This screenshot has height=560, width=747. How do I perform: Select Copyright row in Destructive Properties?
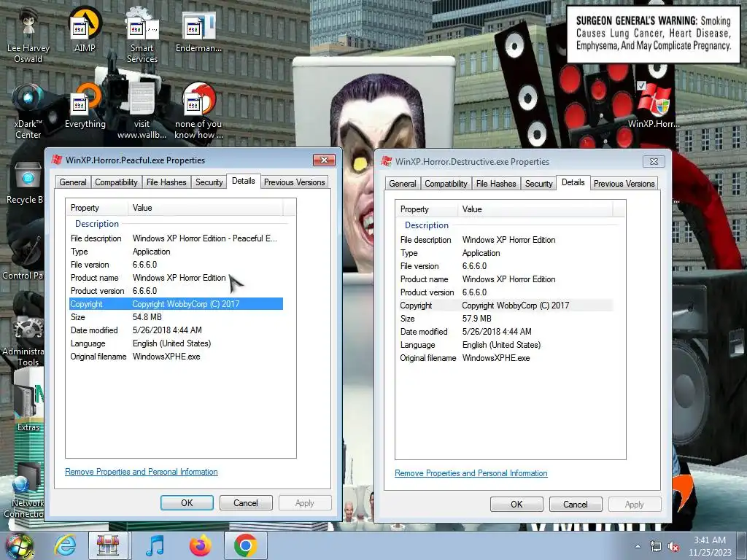506,306
